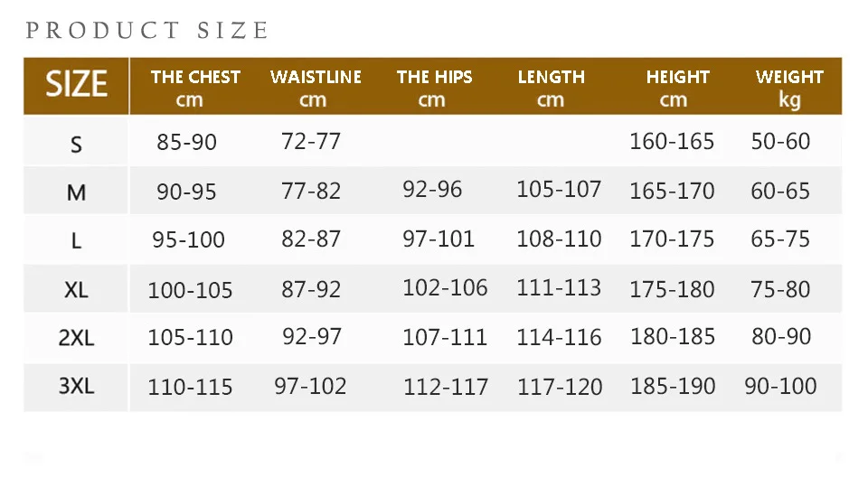Viewport: 868px width, 478px height.
Task: Click the 3XL size row label
Action: (x=76, y=387)
